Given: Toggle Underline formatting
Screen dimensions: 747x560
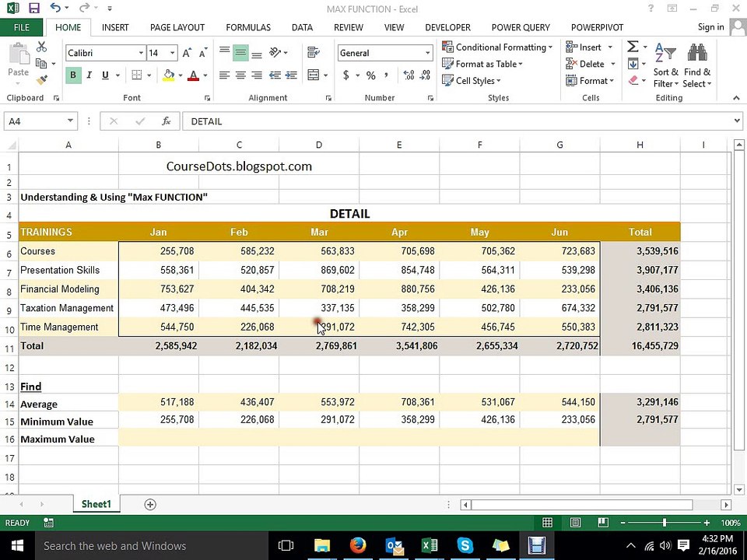Looking at the screenshot, I should tap(105, 75).
